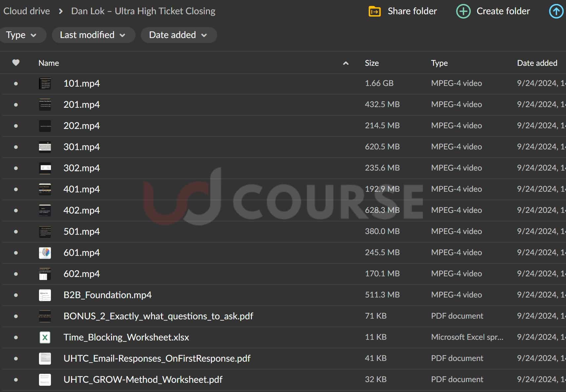Expand the Last modified filter dropdown
Viewport: 566px width, 392px height.
(x=93, y=35)
